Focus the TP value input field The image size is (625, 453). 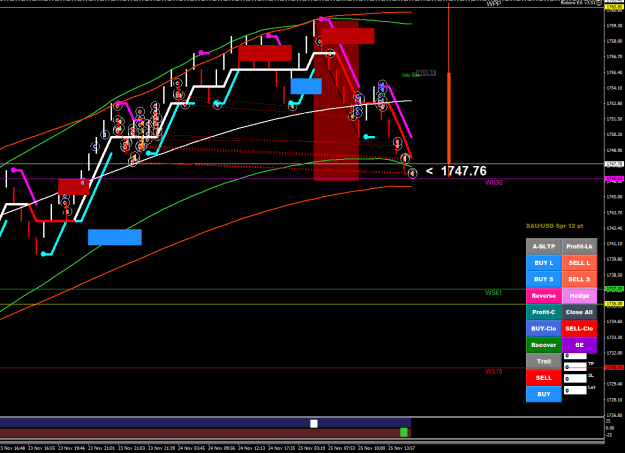[575, 366]
